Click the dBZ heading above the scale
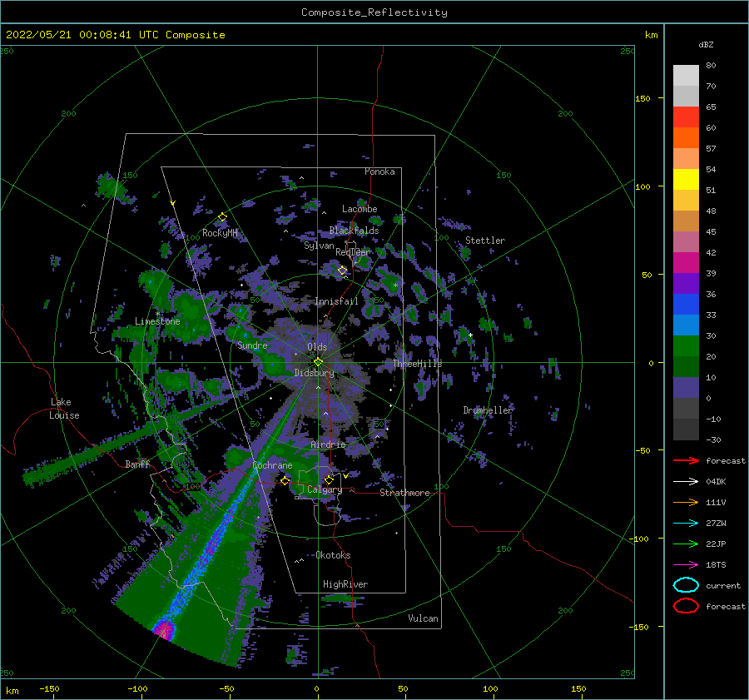This screenshot has width=749, height=700. pyautogui.click(x=706, y=45)
